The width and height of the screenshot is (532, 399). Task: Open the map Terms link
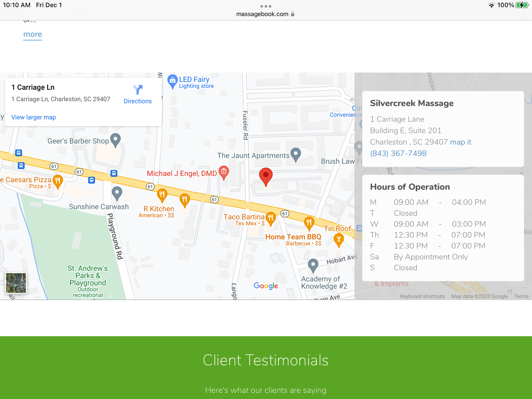click(521, 296)
